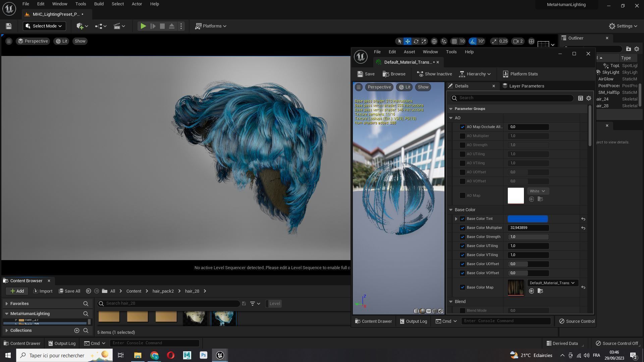Collapse the Base Color parameter group

451,210
